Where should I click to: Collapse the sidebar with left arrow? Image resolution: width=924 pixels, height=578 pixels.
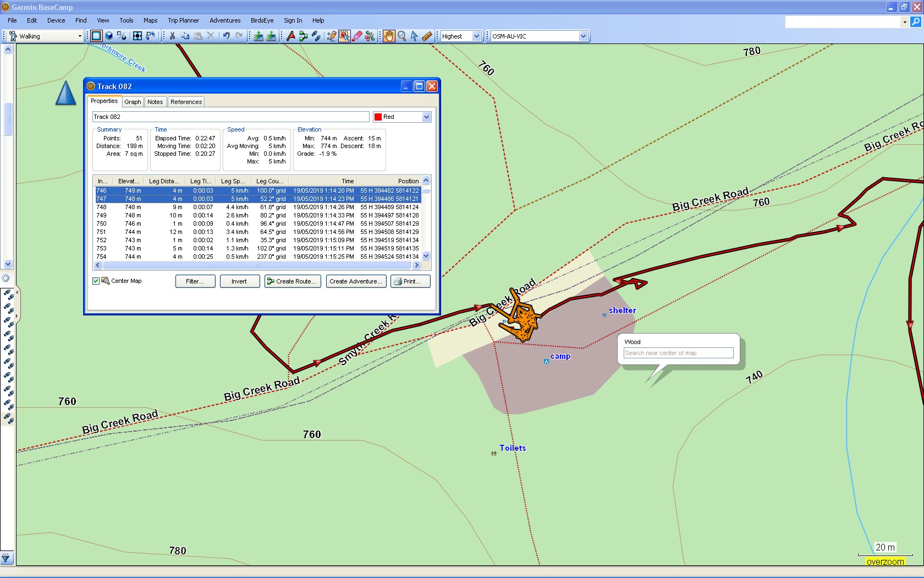17,292
